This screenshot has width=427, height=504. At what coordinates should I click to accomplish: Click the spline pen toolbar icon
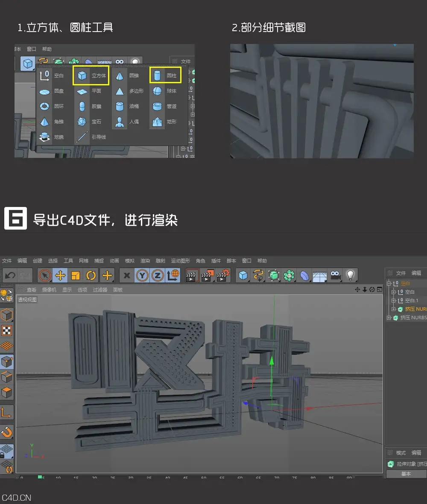click(258, 275)
